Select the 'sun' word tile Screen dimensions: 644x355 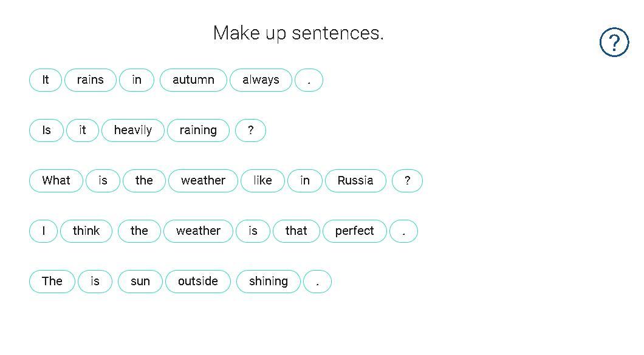coord(140,282)
